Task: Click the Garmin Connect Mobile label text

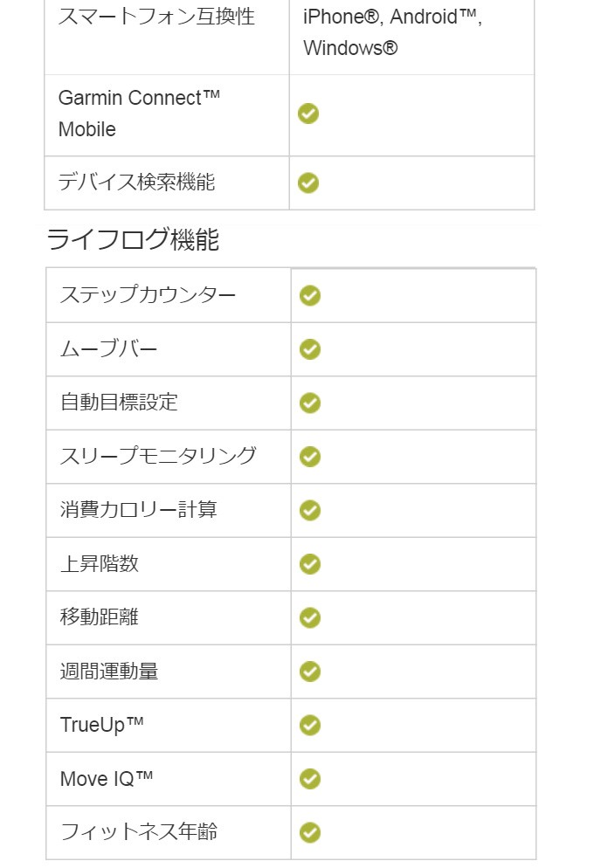Action: coord(139,114)
